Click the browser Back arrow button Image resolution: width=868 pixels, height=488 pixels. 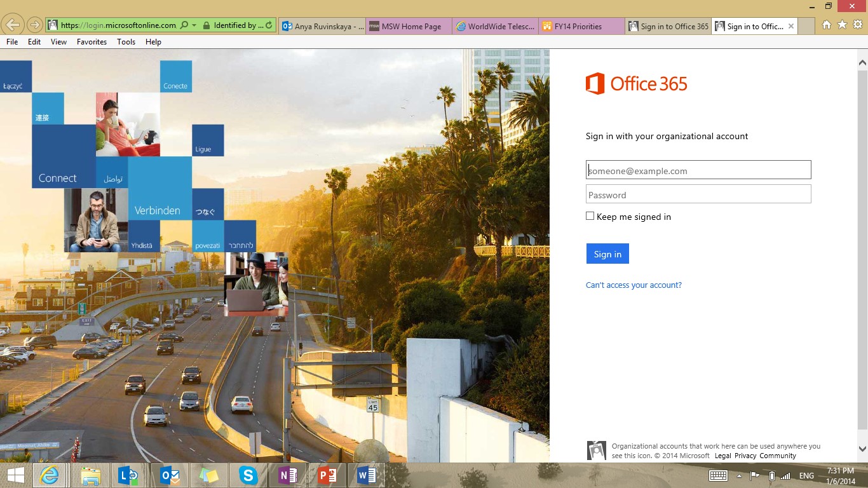coord(13,25)
